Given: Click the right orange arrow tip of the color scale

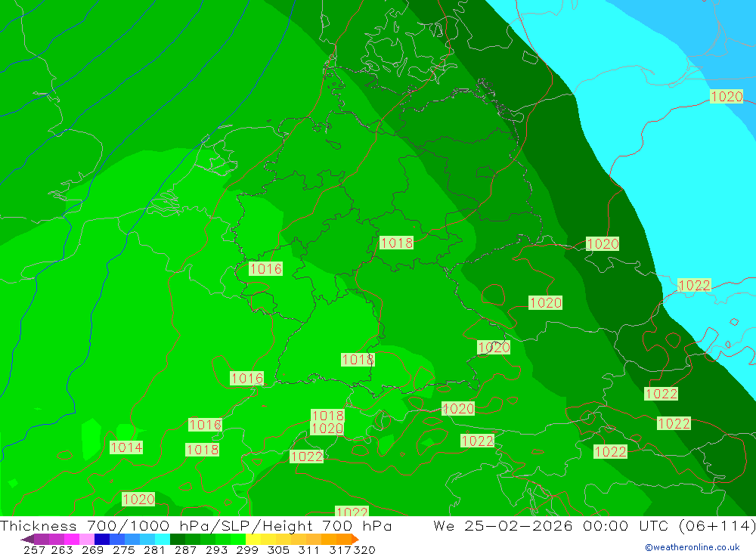Looking at the screenshot, I should pyautogui.click(x=357, y=539).
